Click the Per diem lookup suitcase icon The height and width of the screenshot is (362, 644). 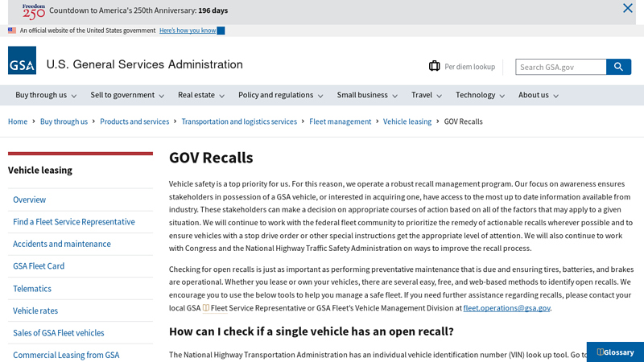tap(434, 66)
